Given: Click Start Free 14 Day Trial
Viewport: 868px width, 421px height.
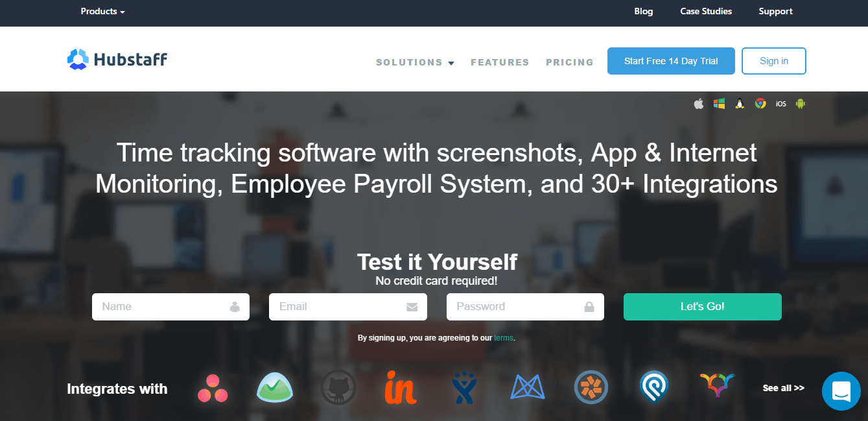Looking at the screenshot, I should click(671, 61).
